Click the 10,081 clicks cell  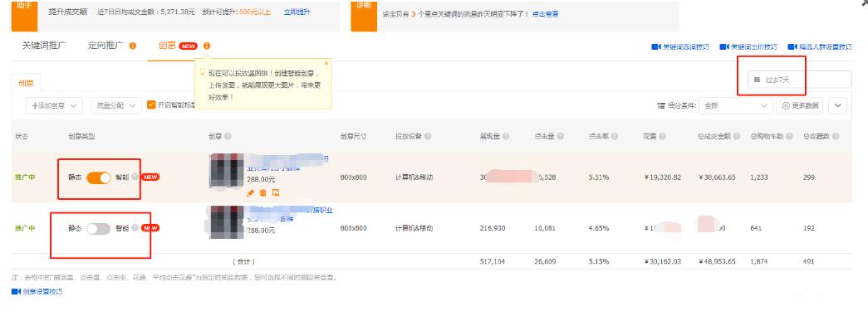(x=545, y=228)
